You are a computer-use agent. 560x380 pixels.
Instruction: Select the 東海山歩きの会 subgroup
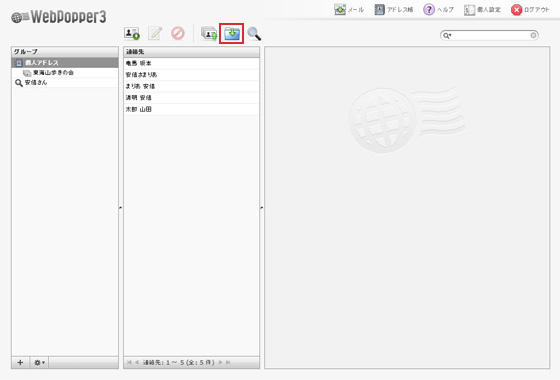click(65, 73)
